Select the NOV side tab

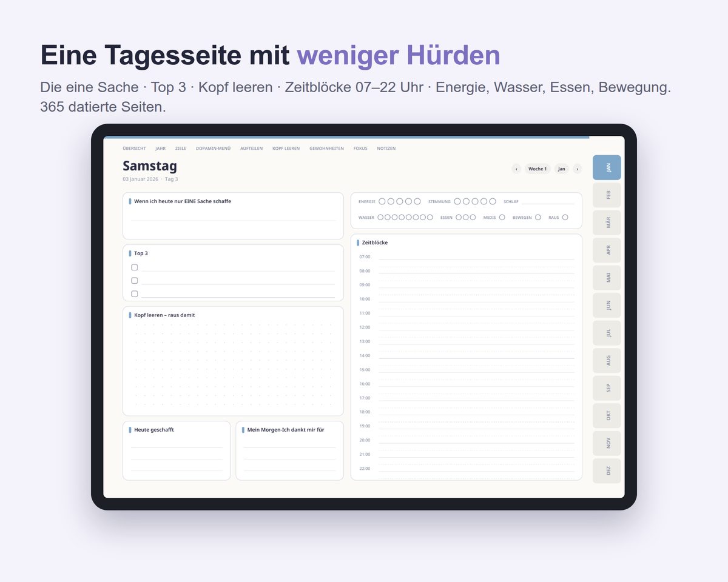pyautogui.click(x=607, y=443)
